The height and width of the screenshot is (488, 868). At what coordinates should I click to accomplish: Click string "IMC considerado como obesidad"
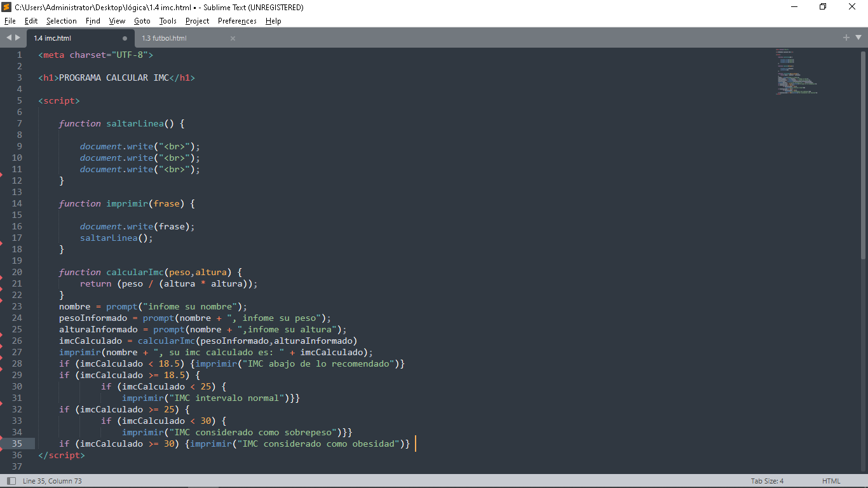point(319,444)
